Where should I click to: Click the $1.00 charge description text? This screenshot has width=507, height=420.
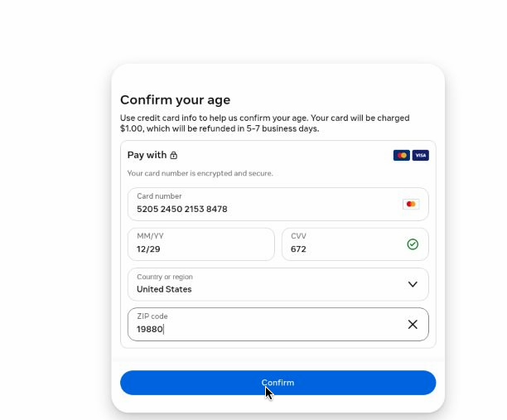265,123
